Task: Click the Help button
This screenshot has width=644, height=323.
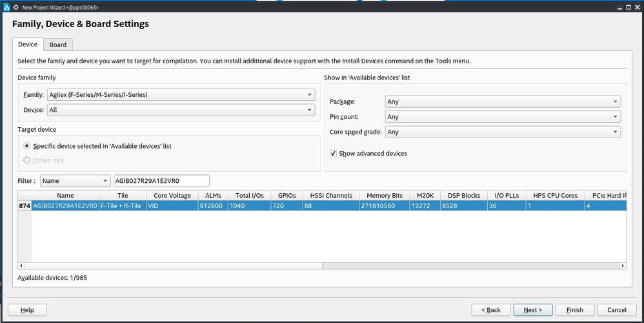Action: click(x=27, y=310)
